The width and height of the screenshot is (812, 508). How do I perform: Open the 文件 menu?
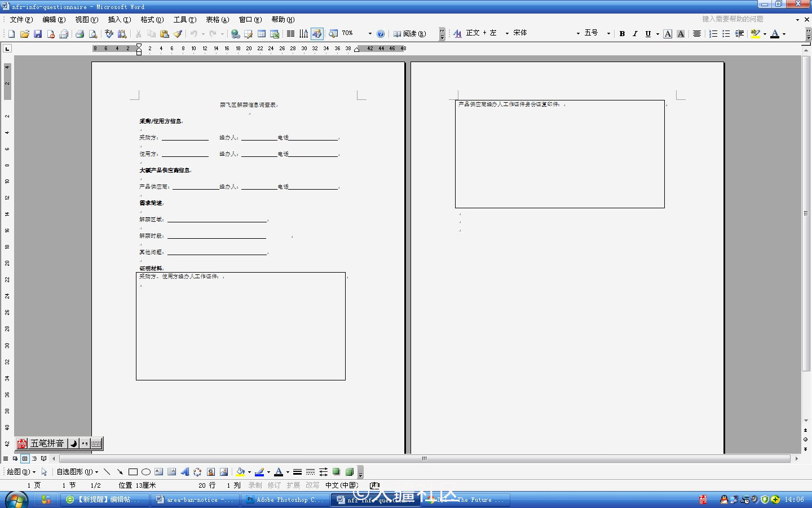click(21, 20)
